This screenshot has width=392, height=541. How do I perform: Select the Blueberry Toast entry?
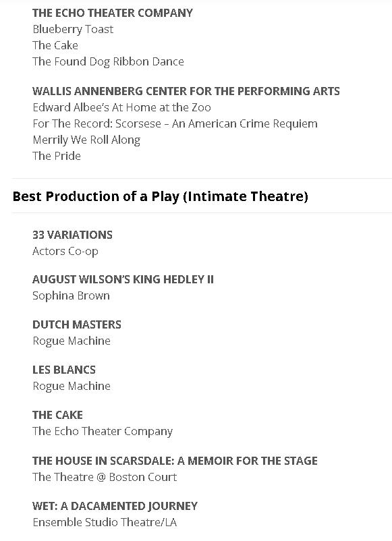click(x=73, y=29)
